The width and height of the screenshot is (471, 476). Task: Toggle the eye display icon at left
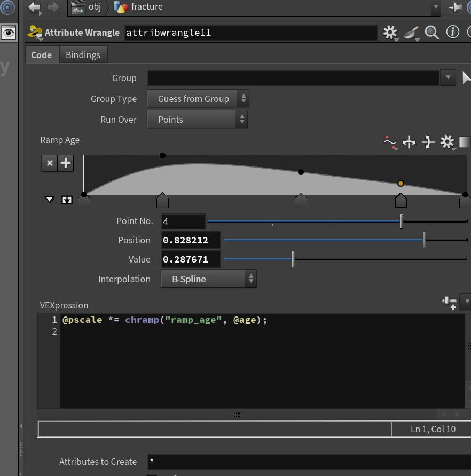9,33
